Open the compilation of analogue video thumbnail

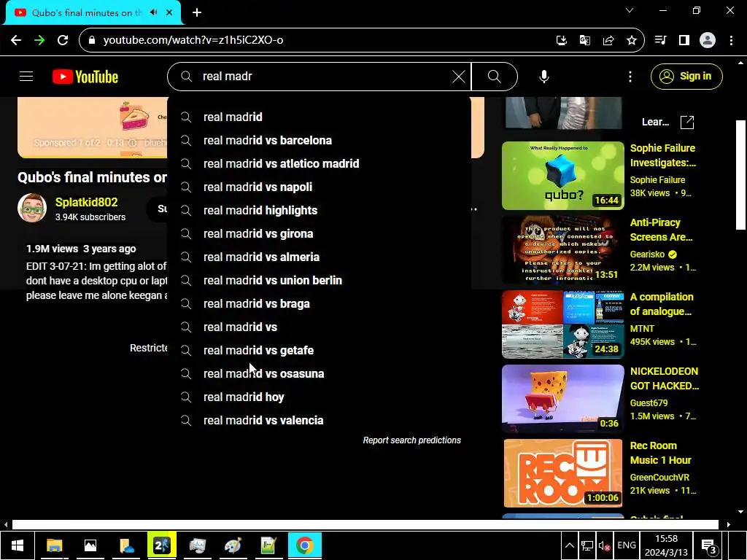point(562,324)
